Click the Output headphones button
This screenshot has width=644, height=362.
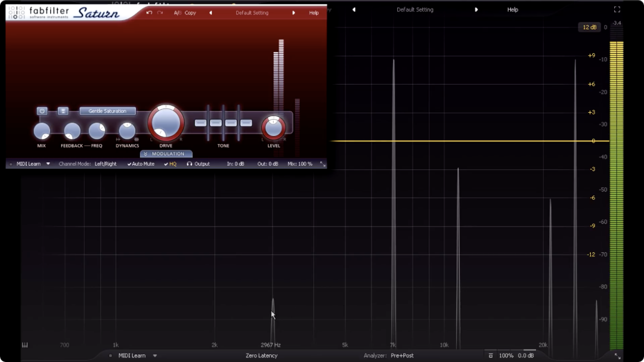click(198, 164)
